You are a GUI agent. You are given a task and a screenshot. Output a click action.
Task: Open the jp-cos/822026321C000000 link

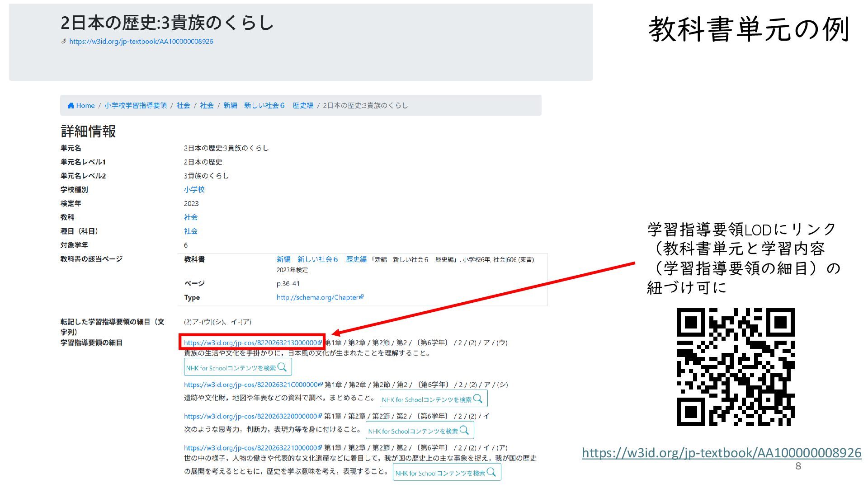coord(250,385)
